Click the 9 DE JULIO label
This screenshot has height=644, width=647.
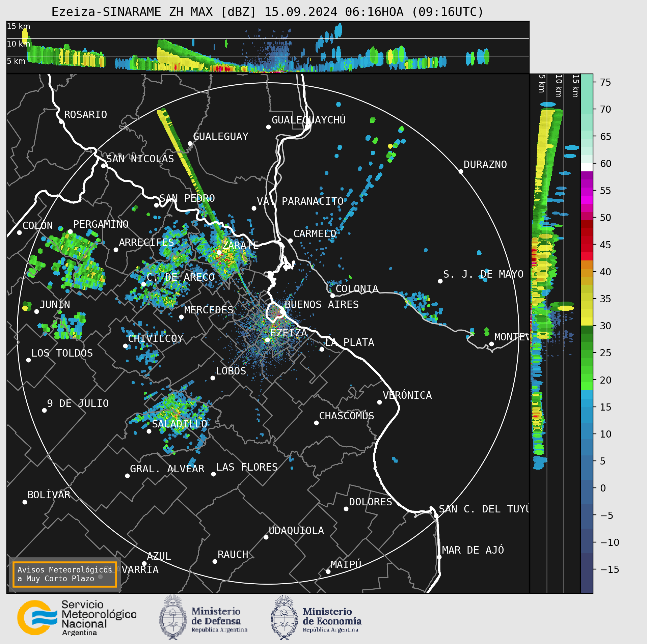[78, 403]
